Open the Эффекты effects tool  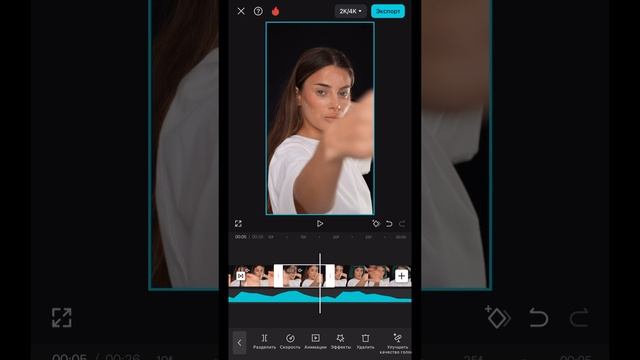[340, 341]
